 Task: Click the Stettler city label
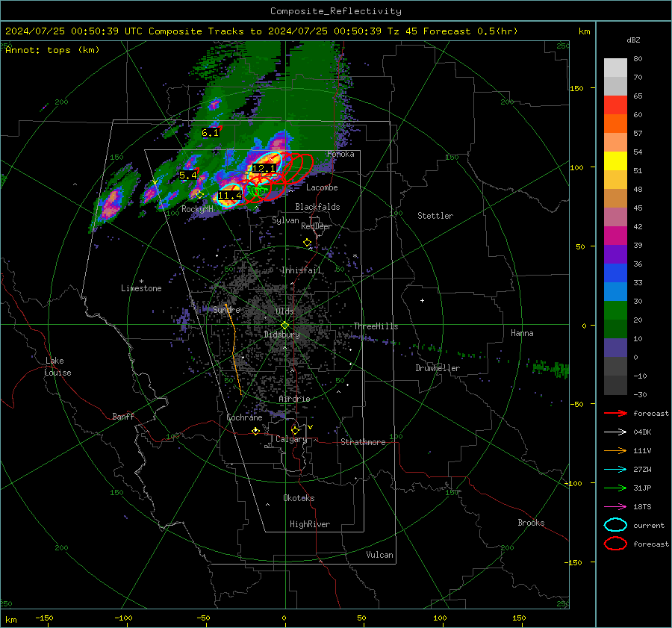tap(435, 216)
